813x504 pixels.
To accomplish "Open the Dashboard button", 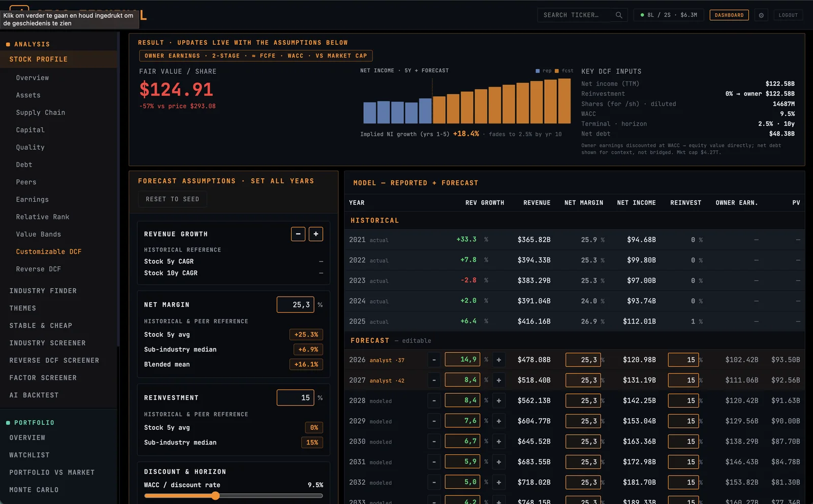I will pyautogui.click(x=729, y=15).
